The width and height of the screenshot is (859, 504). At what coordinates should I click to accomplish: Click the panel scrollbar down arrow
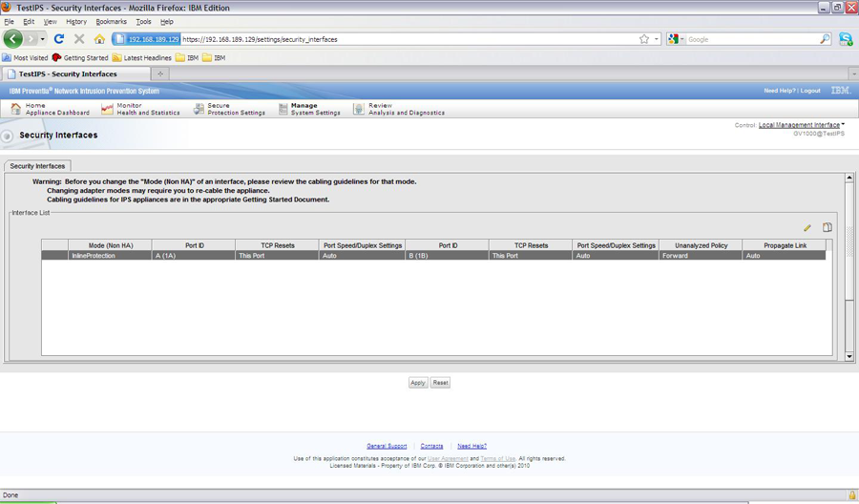tap(849, 357)
